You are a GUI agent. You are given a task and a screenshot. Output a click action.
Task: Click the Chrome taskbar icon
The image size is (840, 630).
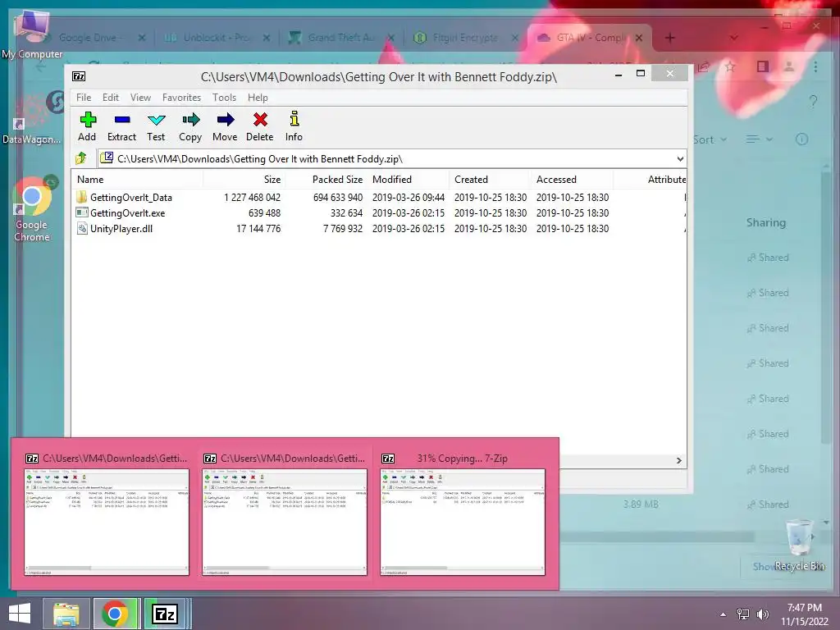[115, 614]
